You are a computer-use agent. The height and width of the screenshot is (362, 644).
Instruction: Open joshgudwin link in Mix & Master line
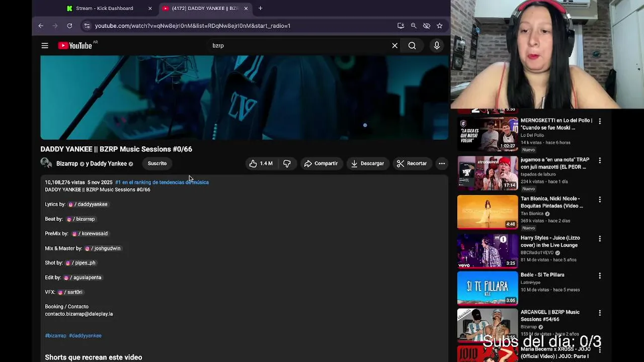[103, 248]
